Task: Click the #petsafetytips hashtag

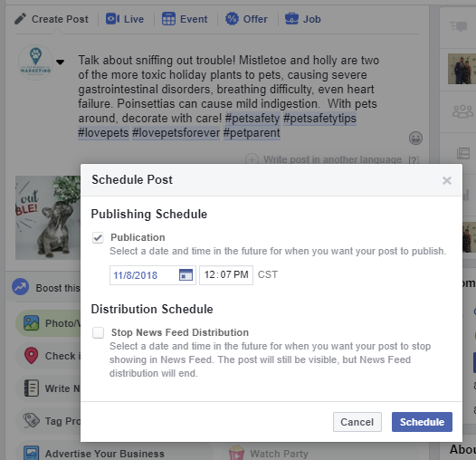Action: (319, 119)
